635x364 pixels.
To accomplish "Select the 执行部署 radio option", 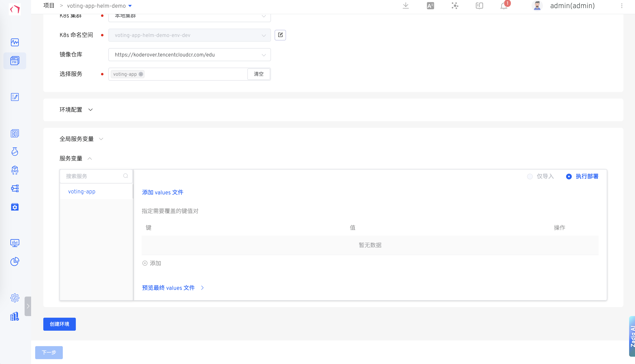I will [x=569, y=177].
